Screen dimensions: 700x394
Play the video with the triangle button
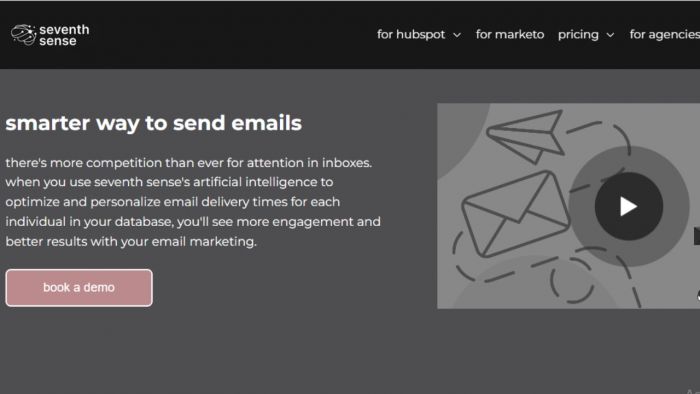(x=629, y=206)
